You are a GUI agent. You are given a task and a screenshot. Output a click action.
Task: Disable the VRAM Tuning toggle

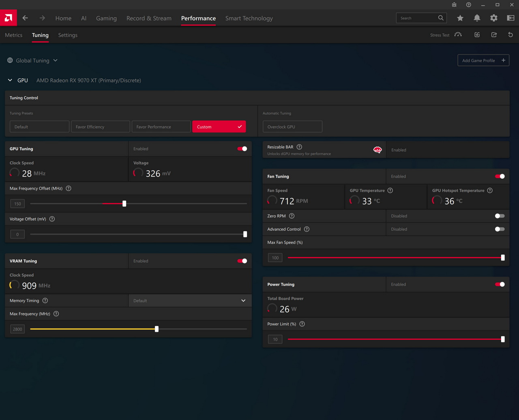point(242,261)
